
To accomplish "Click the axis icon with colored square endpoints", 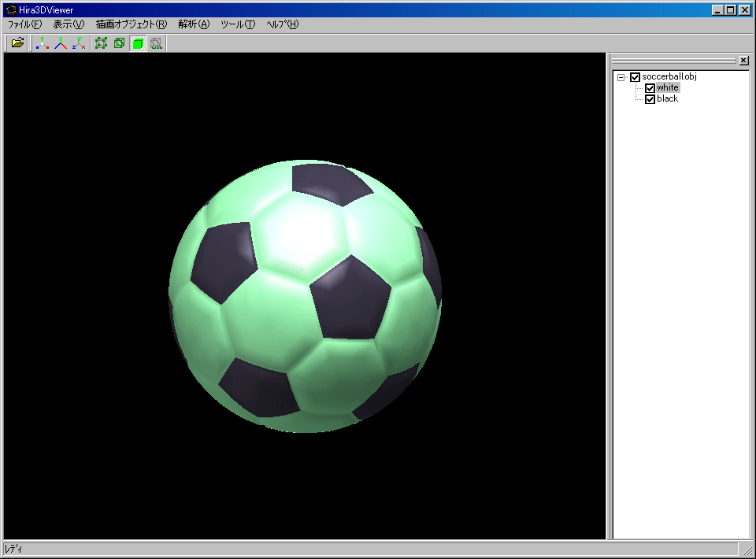I will pyautogui.click(x=43, y=43).
